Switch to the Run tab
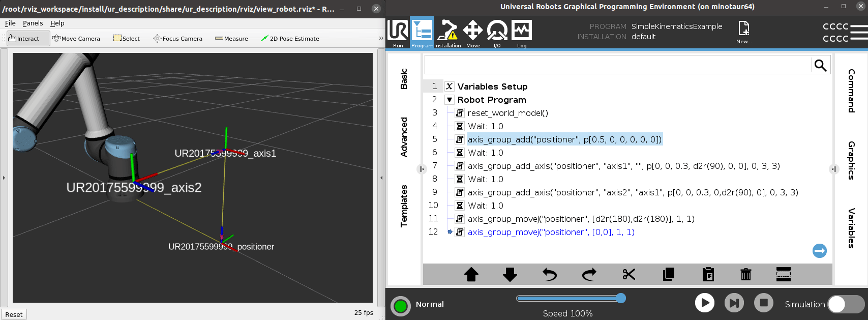Image resolution: width=868 pixels, height=320 pixels. (x=398, y=33)
